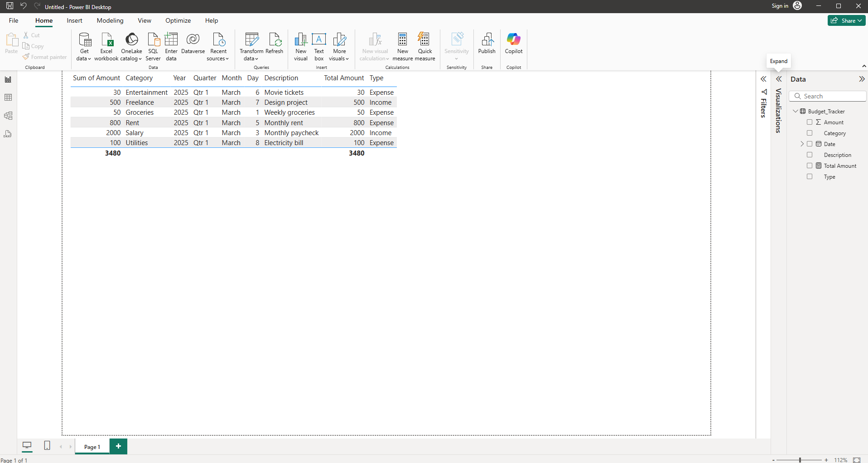Open Model view from left sidebar
Viewport: 868px width, 463px height.
click(x=8, y=116)
